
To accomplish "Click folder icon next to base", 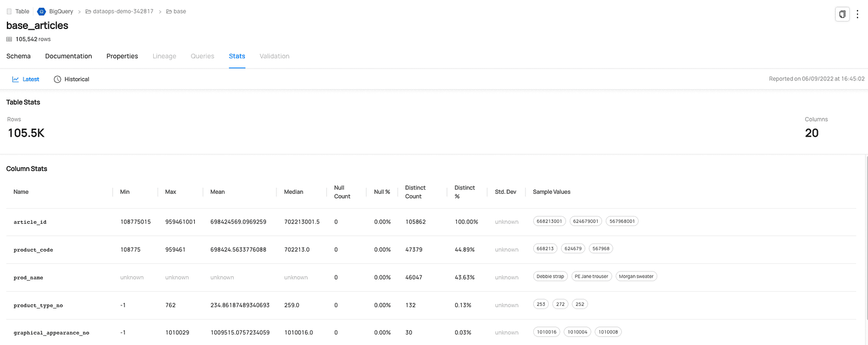I will point(169,11).
